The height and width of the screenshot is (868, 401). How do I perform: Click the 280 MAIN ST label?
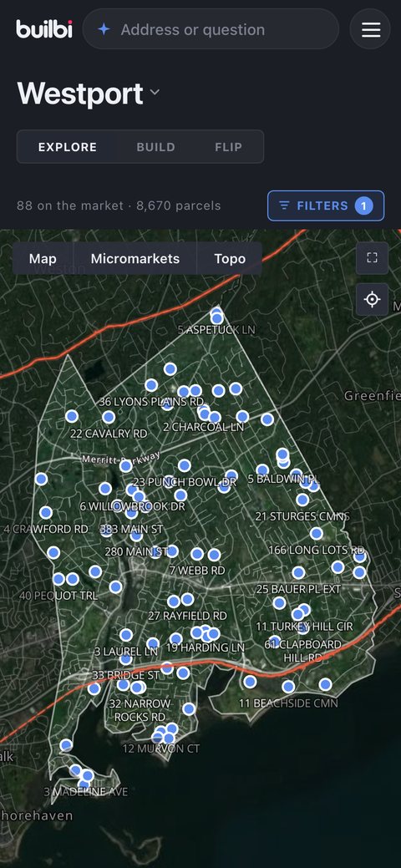click(x=136, y=552)
